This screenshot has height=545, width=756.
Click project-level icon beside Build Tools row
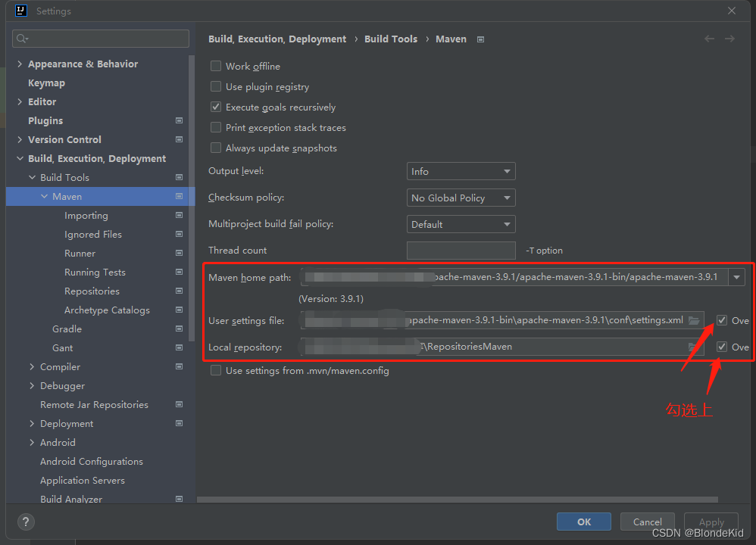pos(179,177)
